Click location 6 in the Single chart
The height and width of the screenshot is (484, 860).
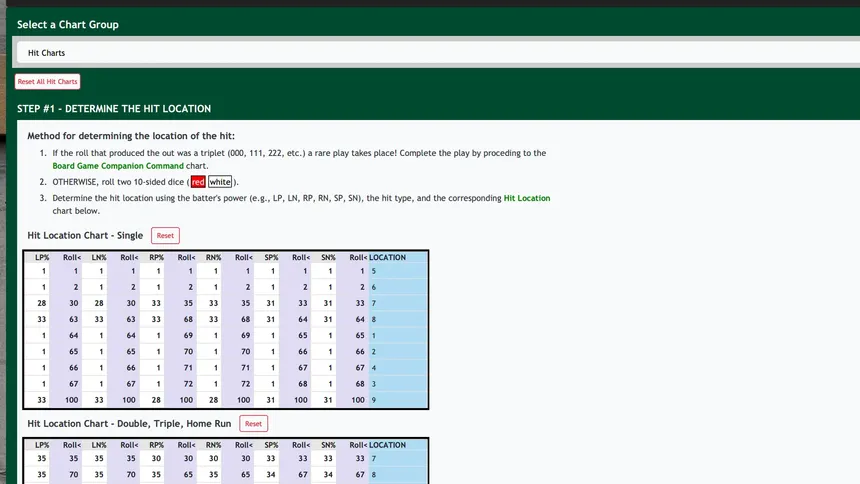(374, 287)
